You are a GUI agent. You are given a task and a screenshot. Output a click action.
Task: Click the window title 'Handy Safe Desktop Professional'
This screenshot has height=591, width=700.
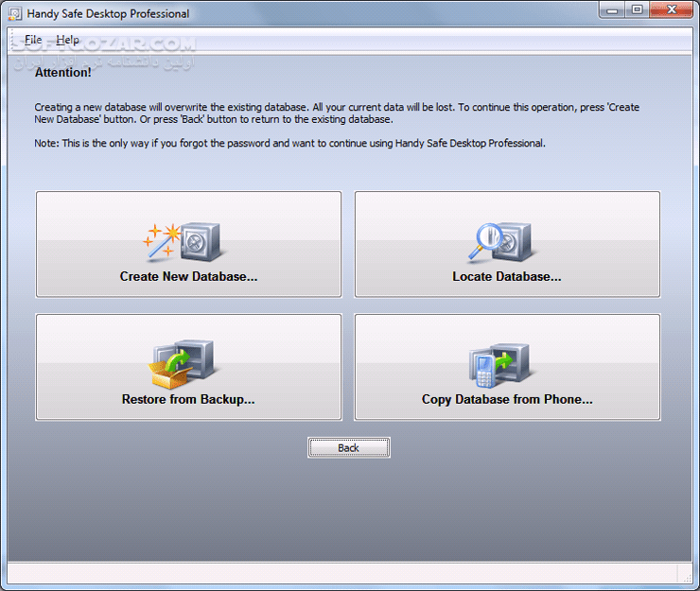click(108, 14)
